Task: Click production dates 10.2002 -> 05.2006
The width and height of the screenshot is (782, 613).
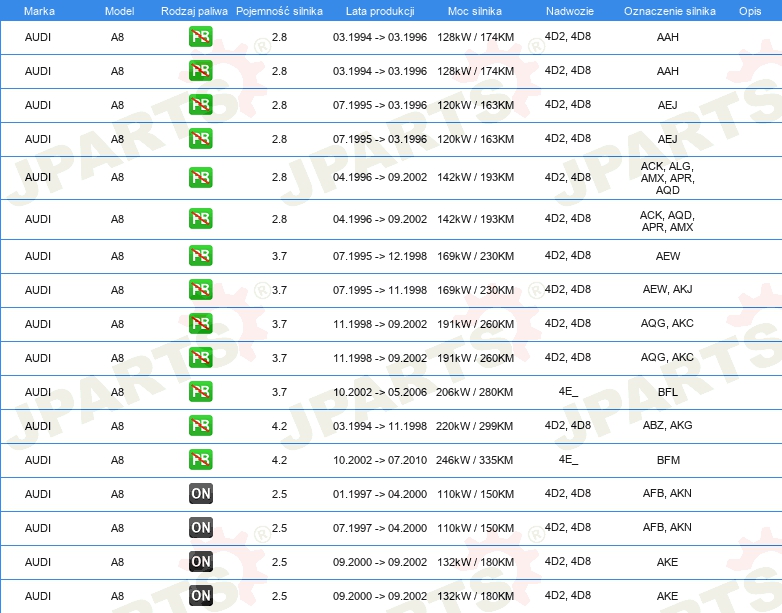Action: pos(380,392)
